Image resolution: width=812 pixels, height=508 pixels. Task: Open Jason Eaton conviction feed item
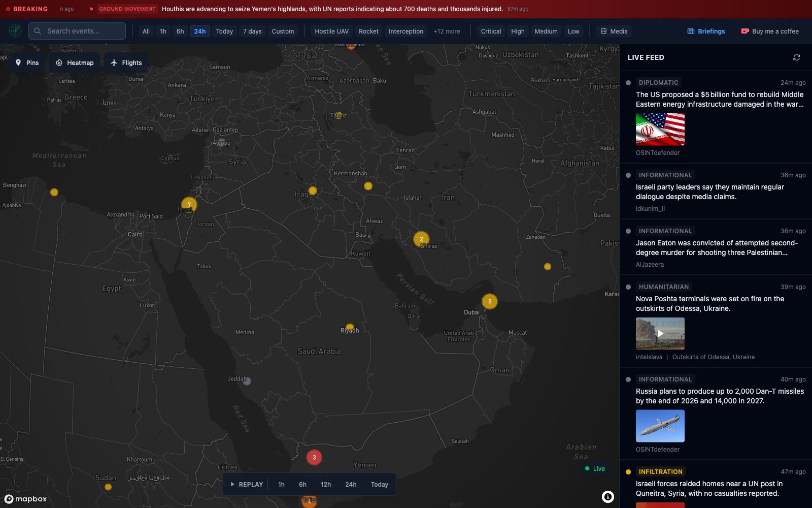click(716, 247)
